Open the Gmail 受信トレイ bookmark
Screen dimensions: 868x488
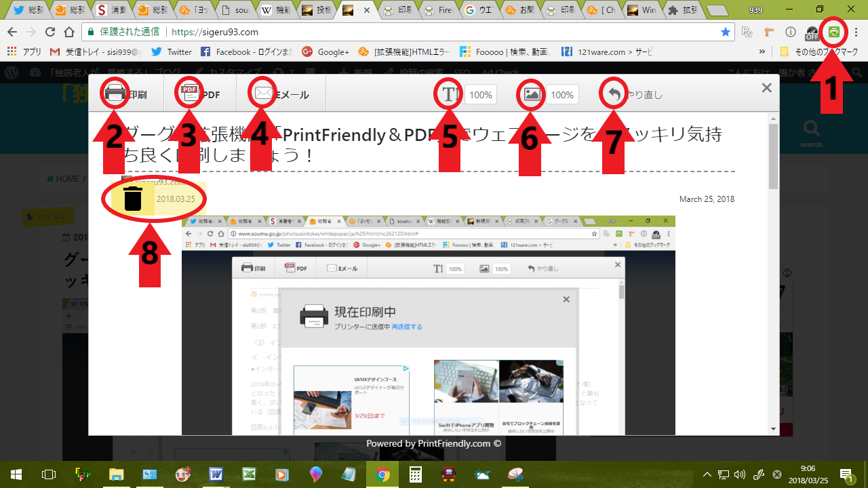[x=96, y=52]
